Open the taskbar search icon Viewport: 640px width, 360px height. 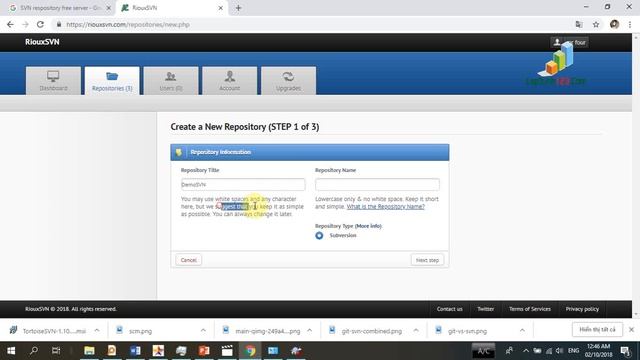tap(34, 351)
